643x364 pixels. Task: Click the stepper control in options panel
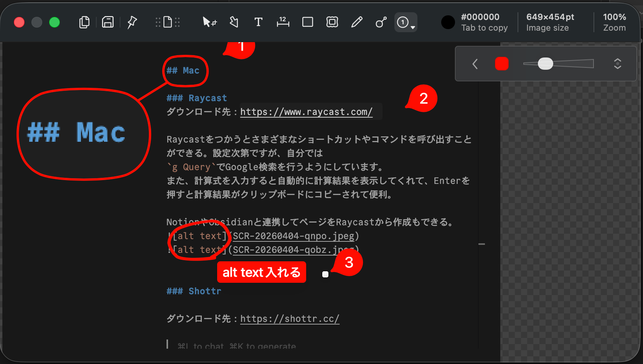tap(617, 64)
